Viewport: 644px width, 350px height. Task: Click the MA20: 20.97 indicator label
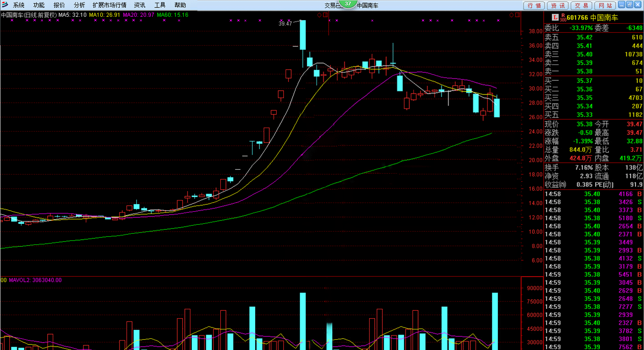tap(139, 15)
